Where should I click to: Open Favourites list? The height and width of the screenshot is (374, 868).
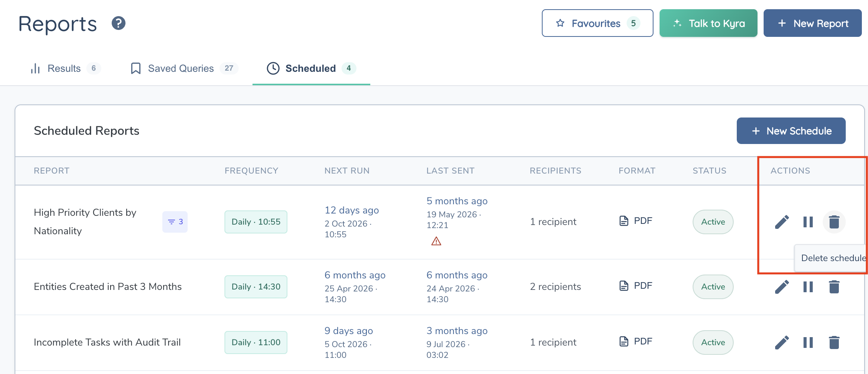point(597,23)
